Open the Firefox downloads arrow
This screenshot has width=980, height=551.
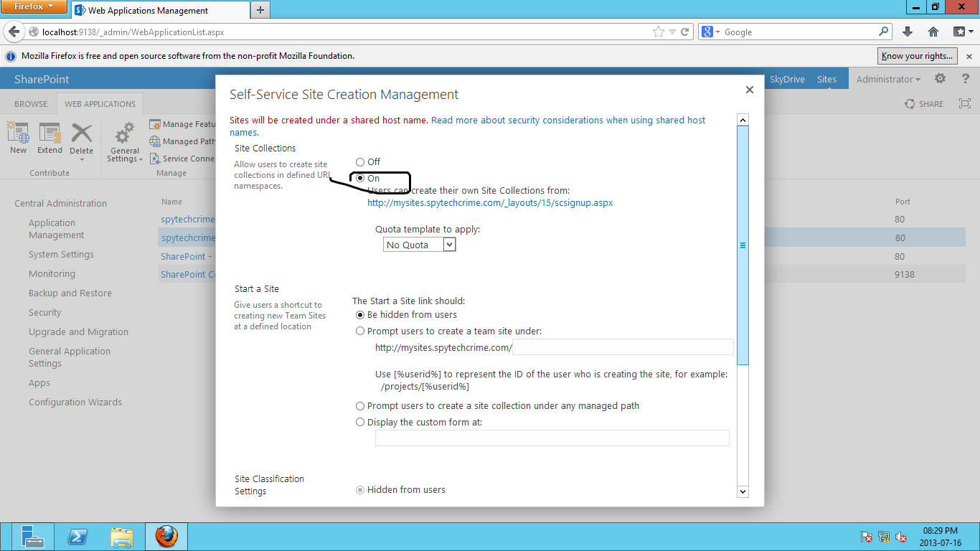click(908, 32)
